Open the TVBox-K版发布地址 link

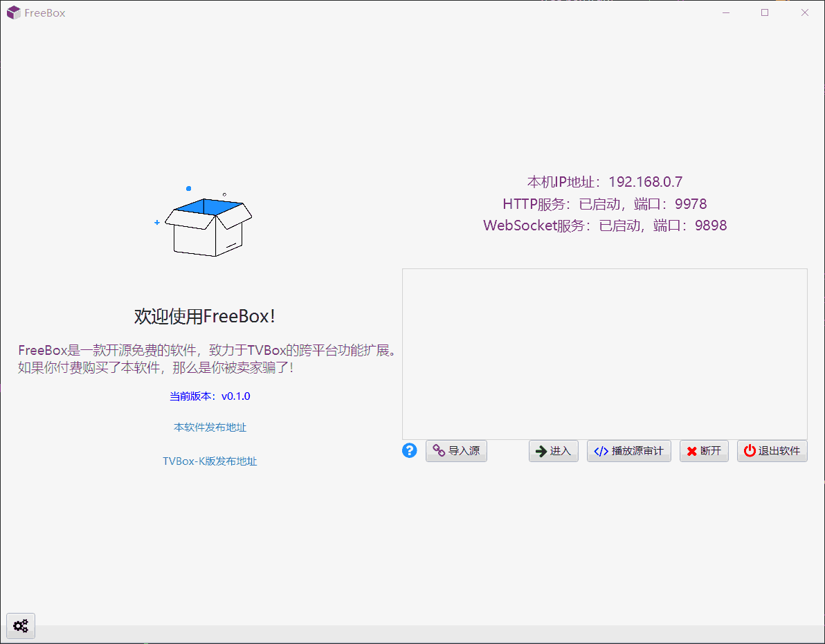tap(210, 461)
